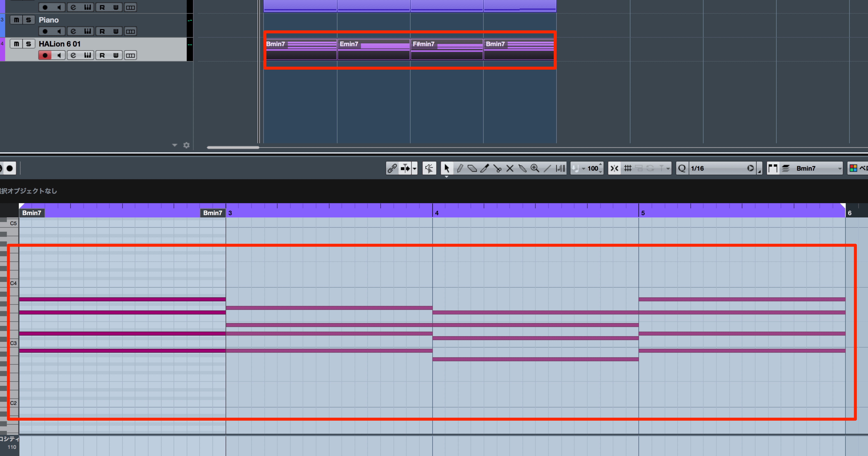Click bar 4 in the key editor ruler
The width and height of the screenshot is (868, 456).
437,213
